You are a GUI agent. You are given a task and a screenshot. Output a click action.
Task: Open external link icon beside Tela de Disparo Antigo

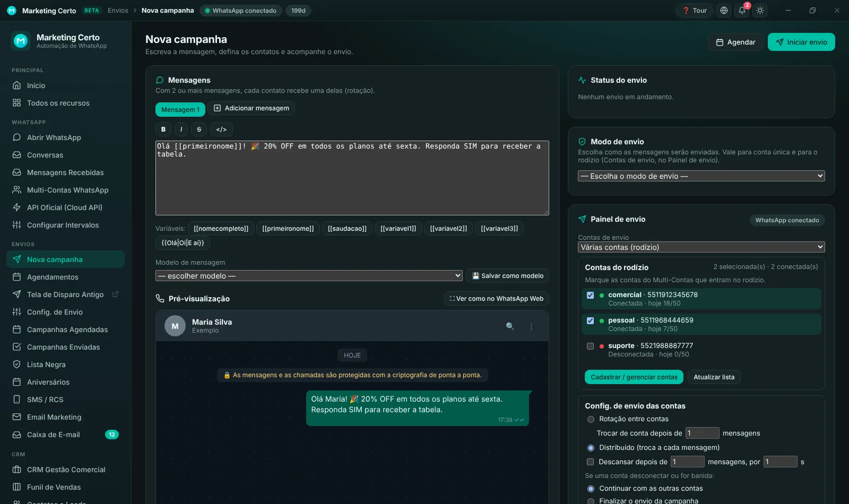(x=115, y=294)
